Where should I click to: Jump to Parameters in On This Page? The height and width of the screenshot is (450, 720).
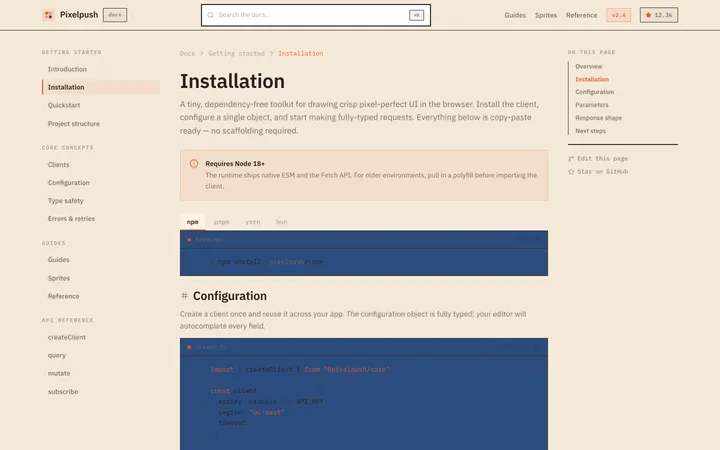point(592,105)
